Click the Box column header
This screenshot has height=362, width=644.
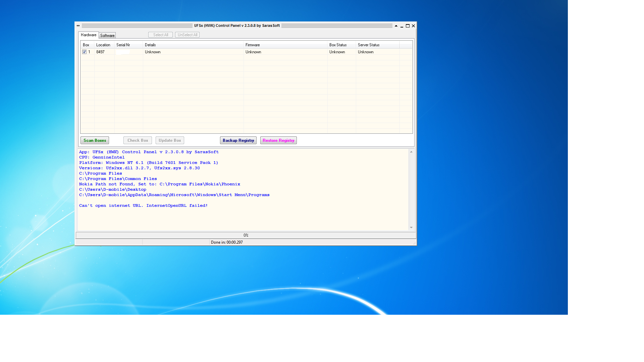pyautogui.click(x=88, y=45)
